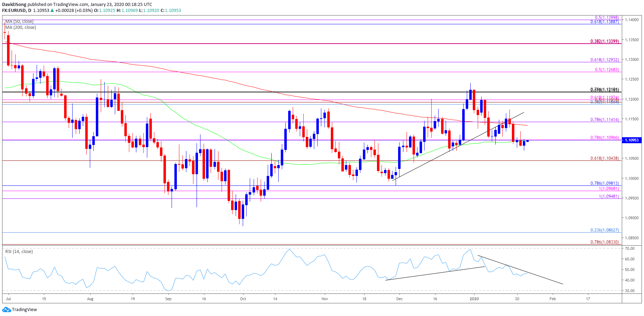Viewport: 644px width, 316px height.
Task: Click the Dec label on time axis
Action: point(400,299)
